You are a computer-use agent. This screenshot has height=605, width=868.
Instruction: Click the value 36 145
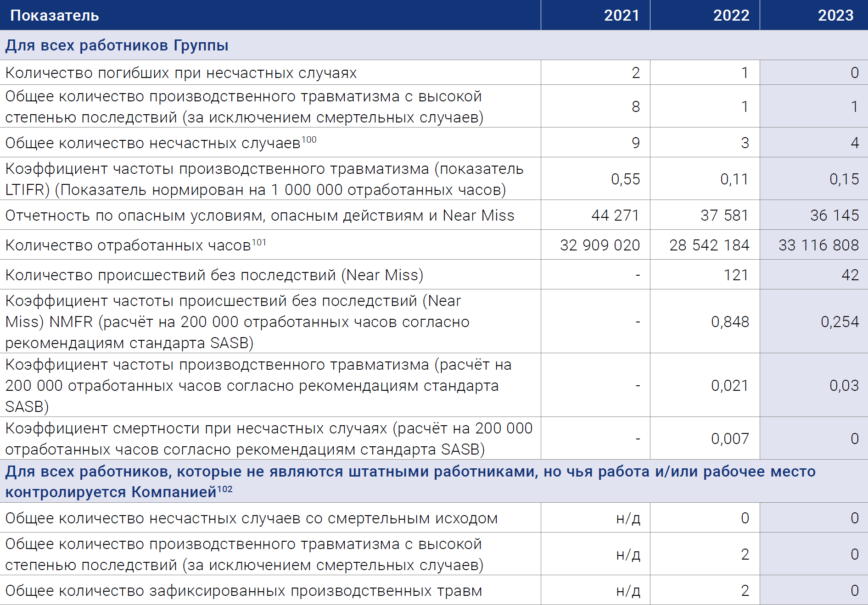pyautogui.click(x=834, y=215)
